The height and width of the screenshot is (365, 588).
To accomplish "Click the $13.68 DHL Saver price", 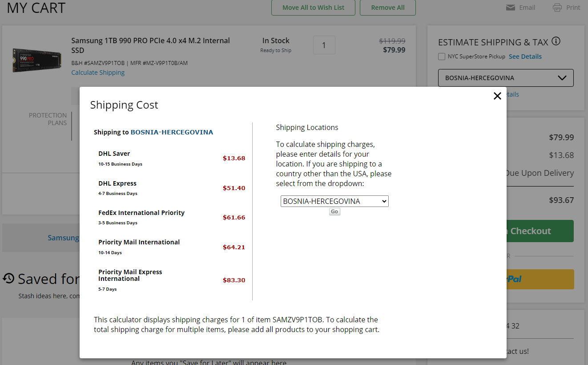I will 234,158.
